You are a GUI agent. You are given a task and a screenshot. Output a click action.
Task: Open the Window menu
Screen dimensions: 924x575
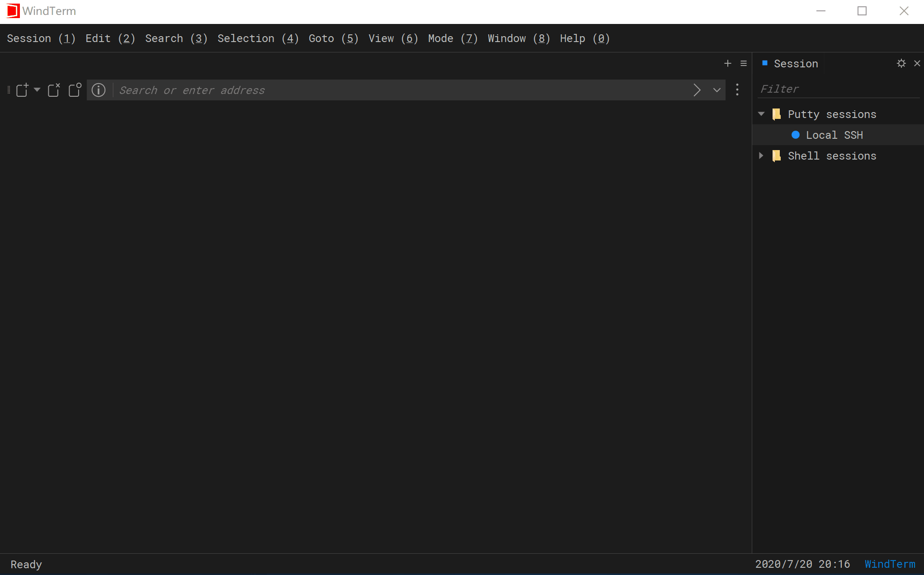tap(519, 38)
